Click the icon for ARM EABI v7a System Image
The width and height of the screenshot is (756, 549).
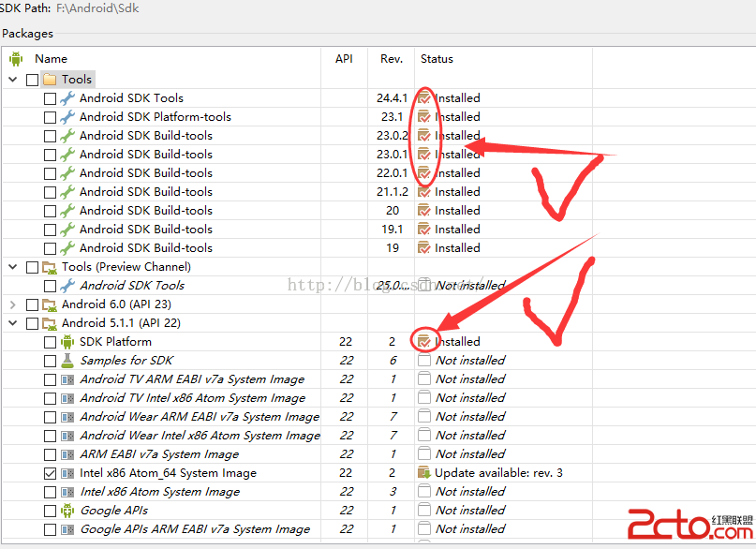click(67, 454)
